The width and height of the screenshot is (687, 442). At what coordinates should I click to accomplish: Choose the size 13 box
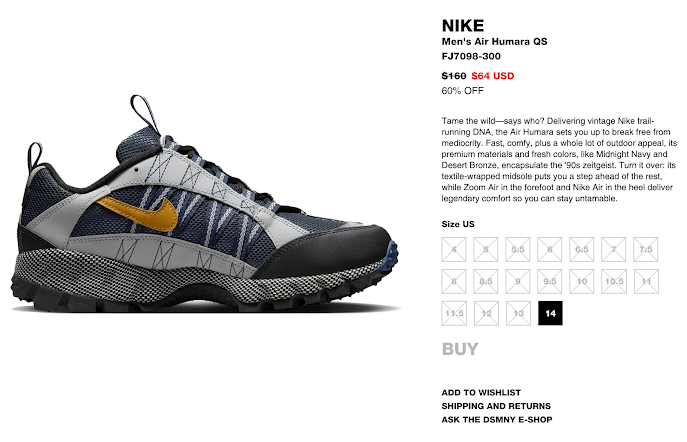pos(518,313)
